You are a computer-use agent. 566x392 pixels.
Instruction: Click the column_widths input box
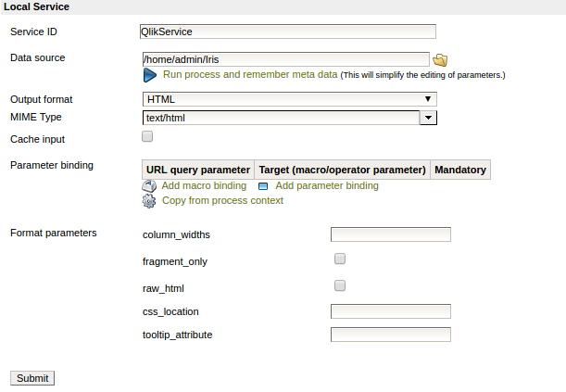click(x=390, y=234)
